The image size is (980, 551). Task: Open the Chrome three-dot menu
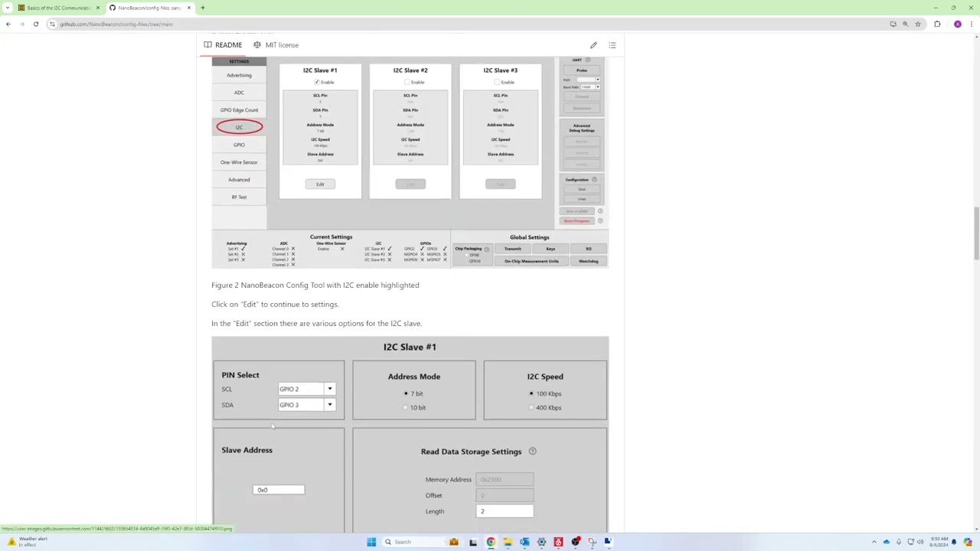coord(972,24)
